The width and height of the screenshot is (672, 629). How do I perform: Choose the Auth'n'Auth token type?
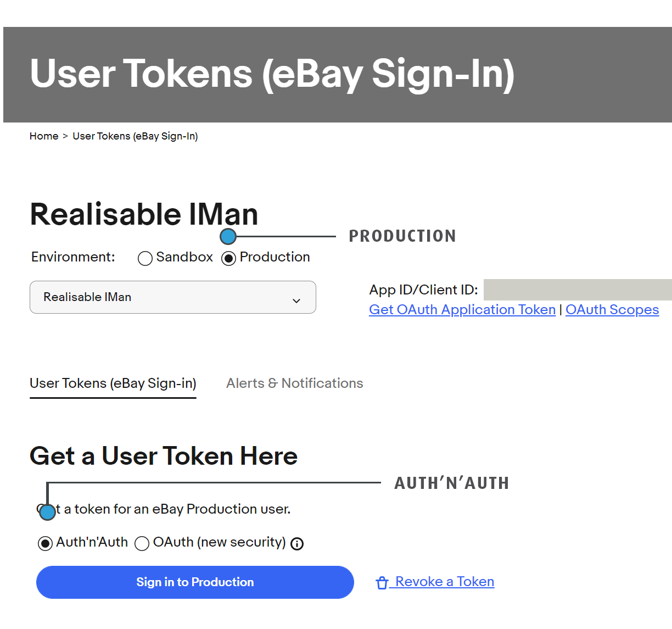45,544
